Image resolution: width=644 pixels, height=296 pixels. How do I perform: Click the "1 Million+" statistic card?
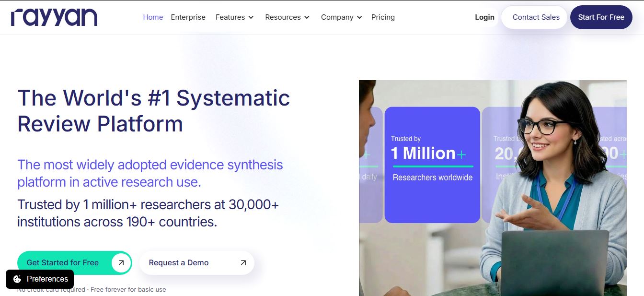coord(432,165)
